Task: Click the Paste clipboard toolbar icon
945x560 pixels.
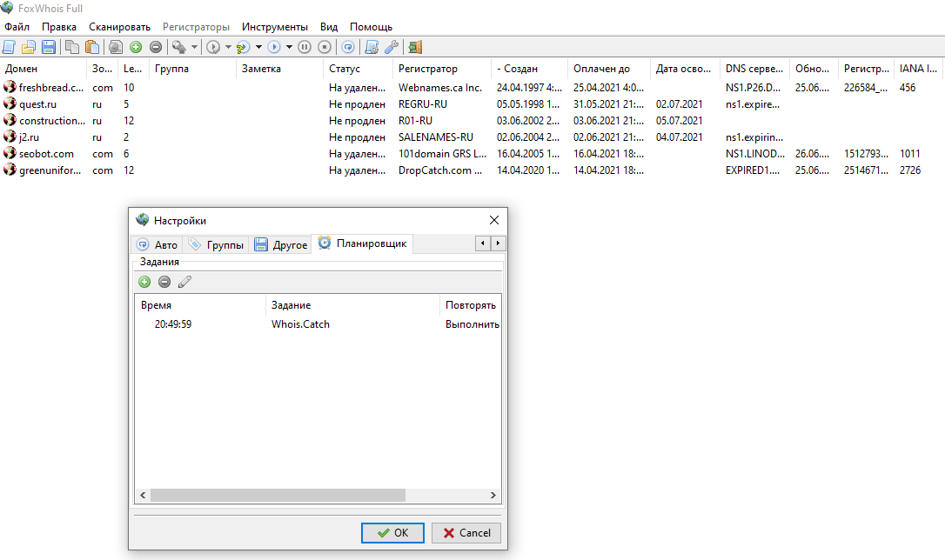Action: (x=91, y=47)
